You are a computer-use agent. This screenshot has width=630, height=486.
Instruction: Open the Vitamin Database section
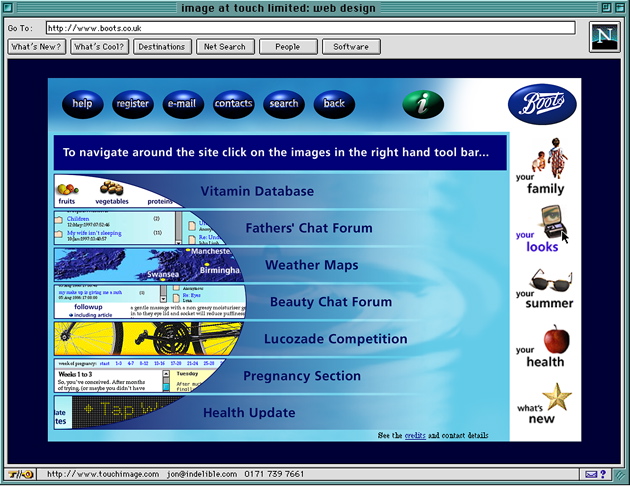[257, 191]
